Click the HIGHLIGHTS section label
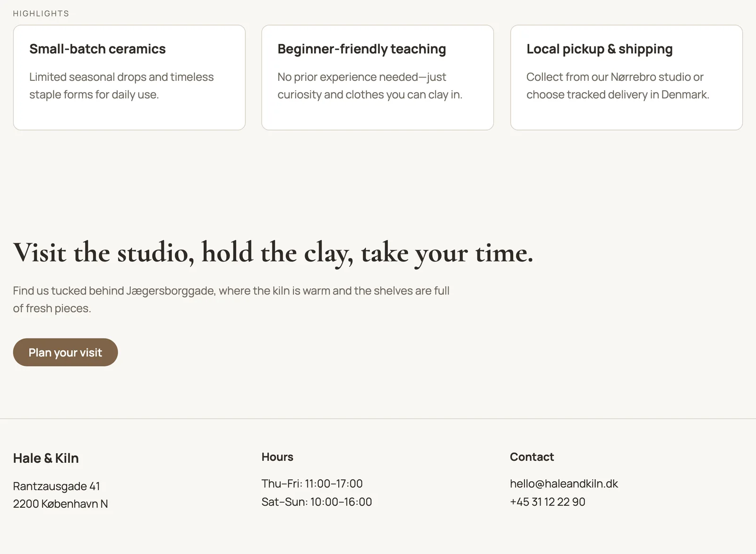Image resolution: width=756 pixels, height=554 pixels. pos(41,13)
